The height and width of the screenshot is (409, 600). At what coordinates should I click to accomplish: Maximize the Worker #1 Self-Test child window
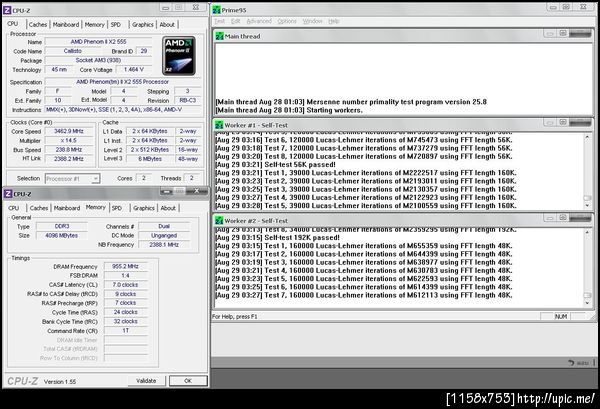(563, 122)
